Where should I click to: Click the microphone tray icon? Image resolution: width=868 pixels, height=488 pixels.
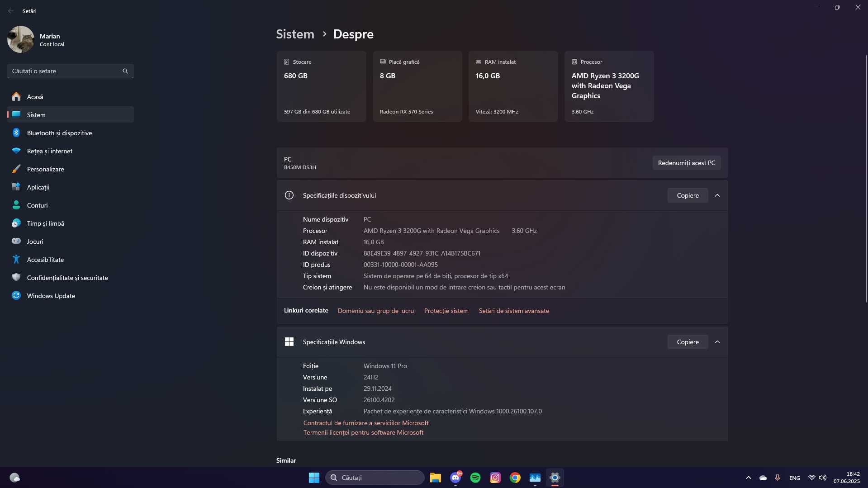click(x=778, y=478)
